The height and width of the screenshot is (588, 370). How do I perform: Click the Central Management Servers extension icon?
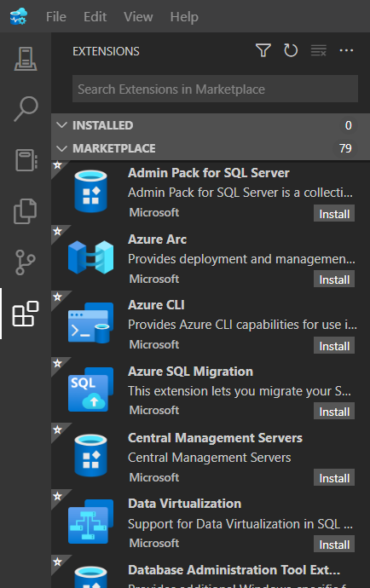click(90, 456)
